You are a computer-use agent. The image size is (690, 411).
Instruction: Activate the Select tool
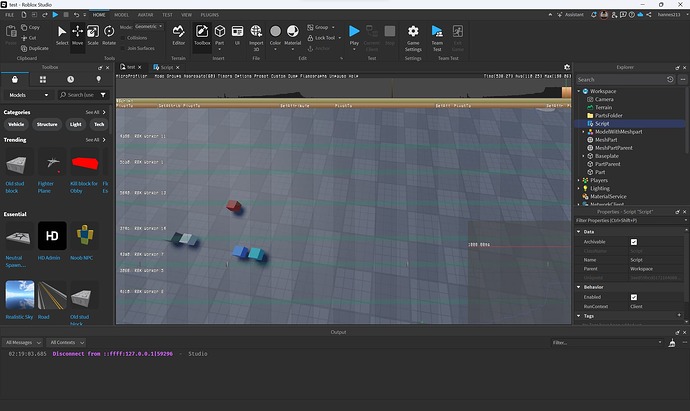click(x=62, y=35)
